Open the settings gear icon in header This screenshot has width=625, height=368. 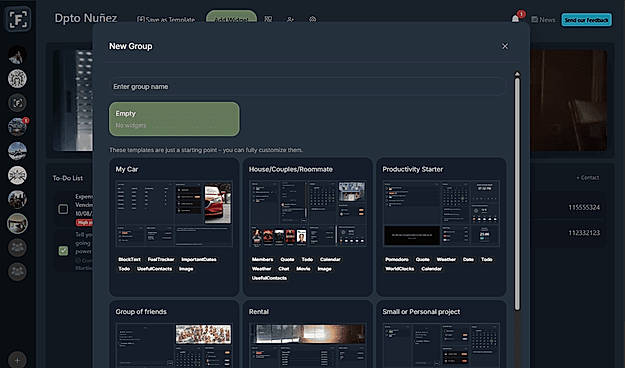312,19
